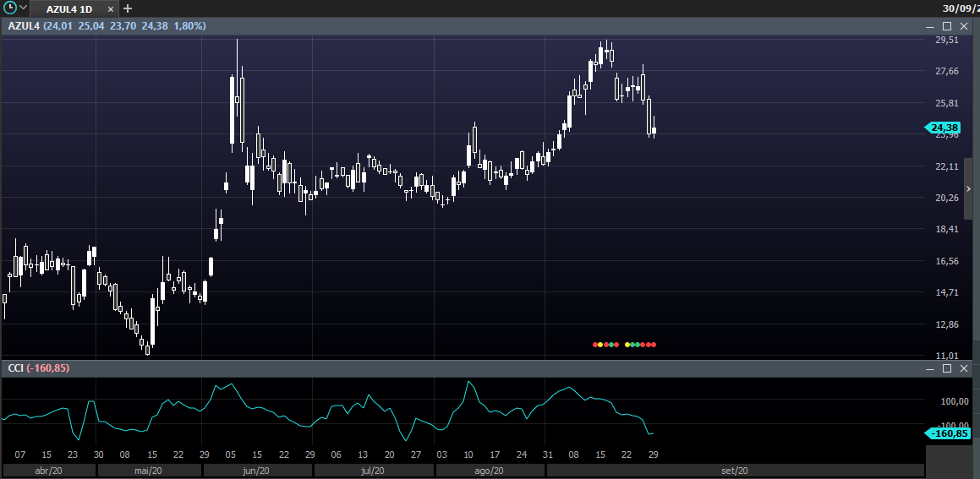The height and width of the screenshot is (479, 980).
Task: Expand the collapsed right side panel arrow
Action: pyautogui.click(x=969, y=188)
